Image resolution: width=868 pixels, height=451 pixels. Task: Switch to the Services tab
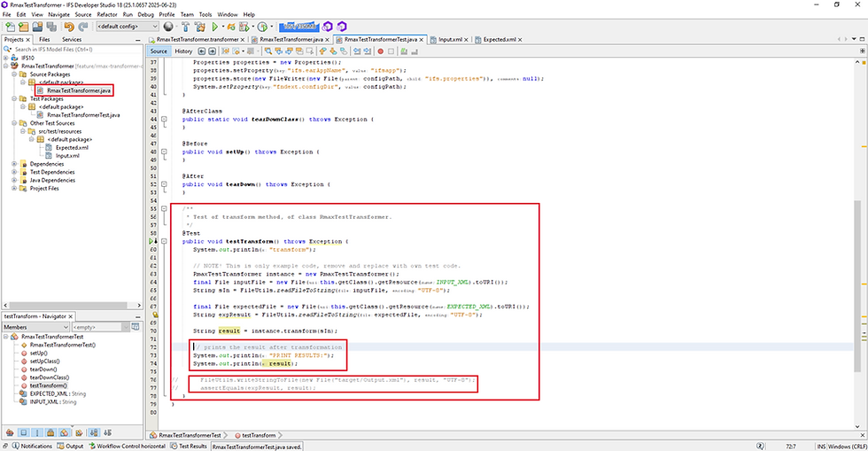72,39
